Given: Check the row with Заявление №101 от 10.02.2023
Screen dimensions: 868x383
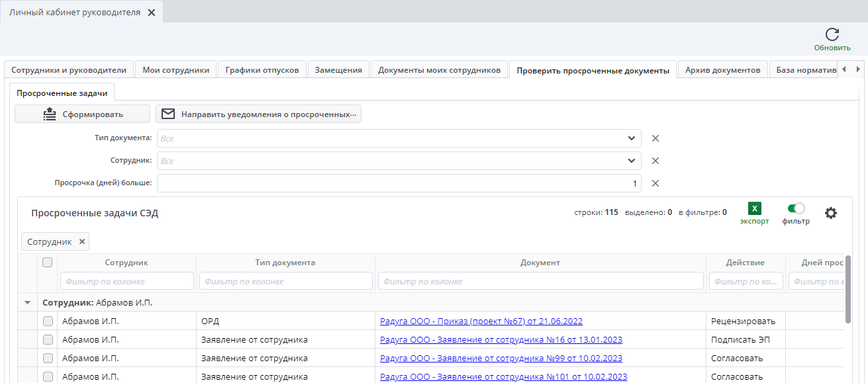Looking at the screenshot, I should (48, 376).
